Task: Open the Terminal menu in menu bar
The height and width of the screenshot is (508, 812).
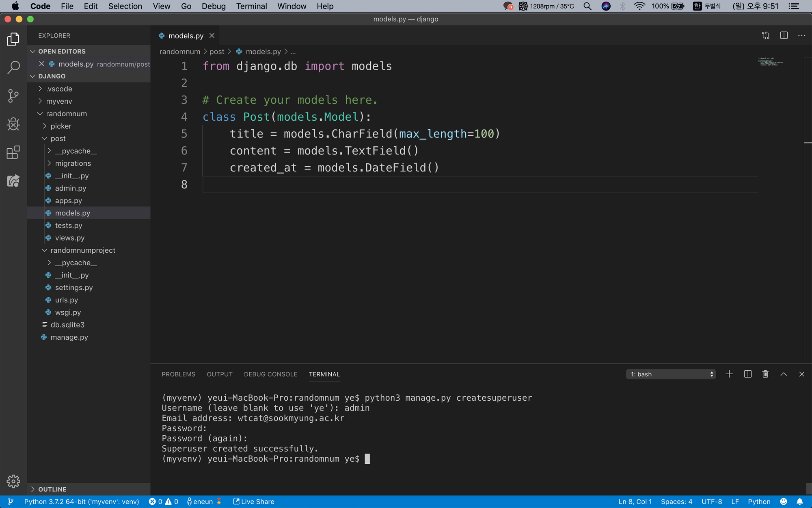Action: (251, 6)
